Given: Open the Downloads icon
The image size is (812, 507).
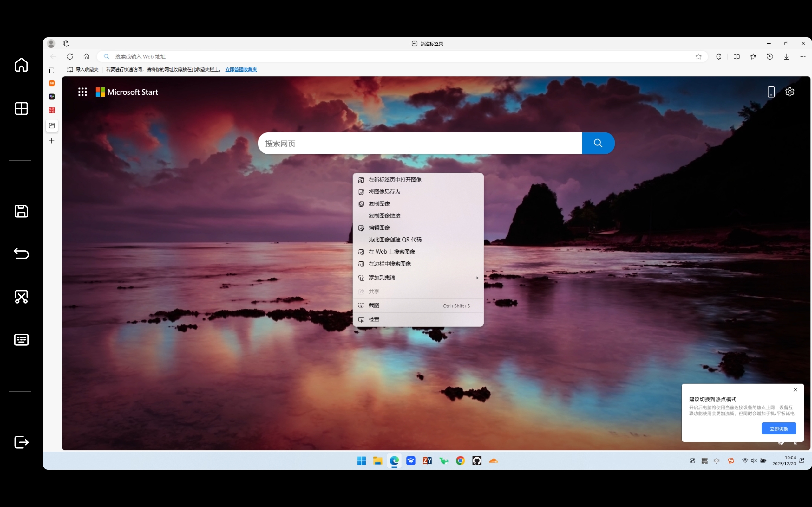Looking at the screenshot, I should point(786,56).
